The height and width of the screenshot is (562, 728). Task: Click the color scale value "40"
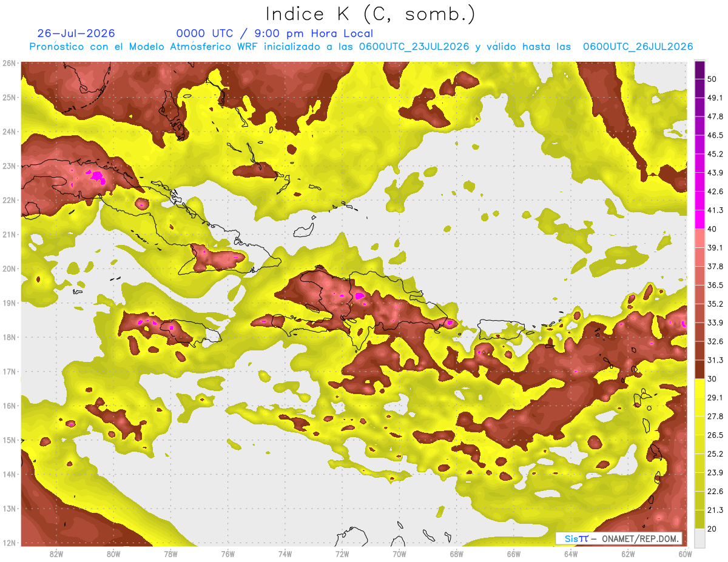click(712, 229)
